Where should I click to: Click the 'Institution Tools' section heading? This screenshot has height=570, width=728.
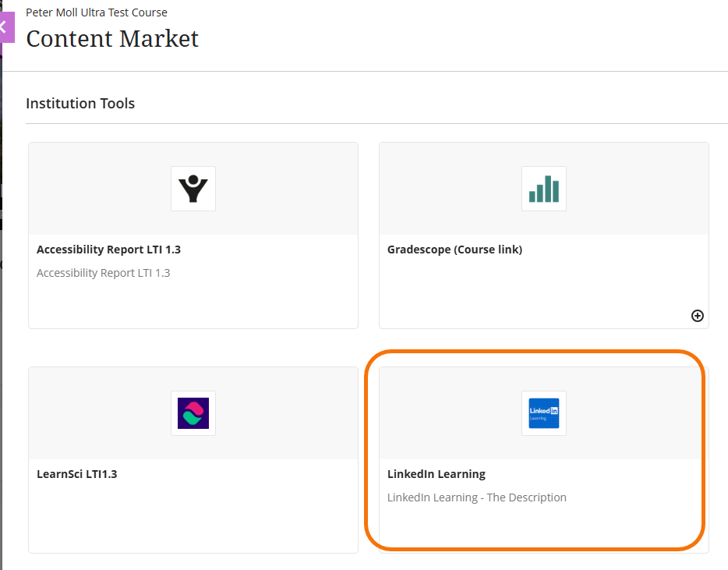80,103
